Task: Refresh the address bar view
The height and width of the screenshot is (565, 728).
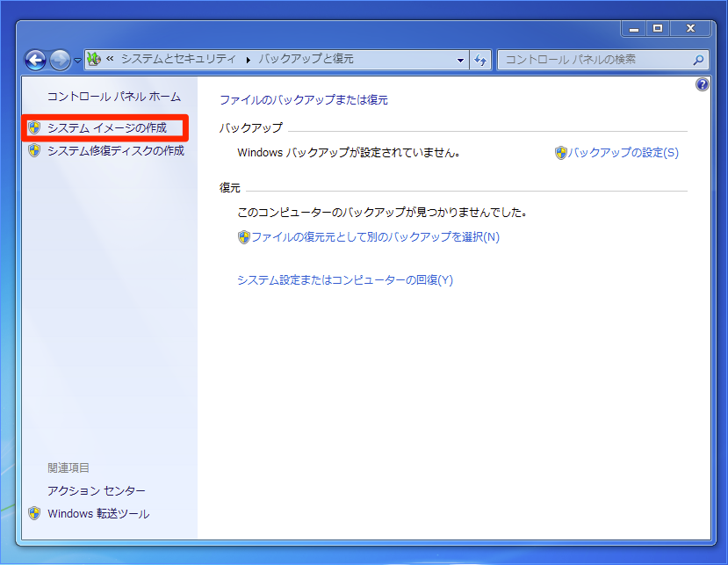Action: 480,60
